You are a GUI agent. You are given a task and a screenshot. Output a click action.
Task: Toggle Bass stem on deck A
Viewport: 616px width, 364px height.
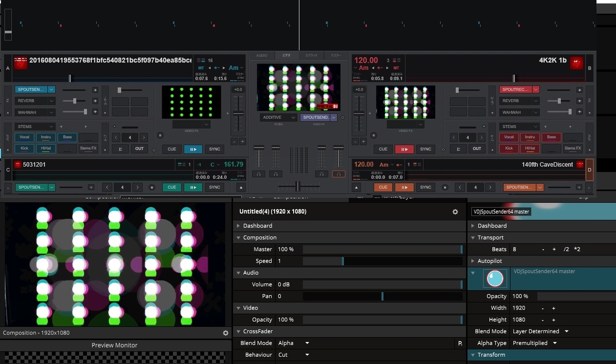tap(67, 137)
